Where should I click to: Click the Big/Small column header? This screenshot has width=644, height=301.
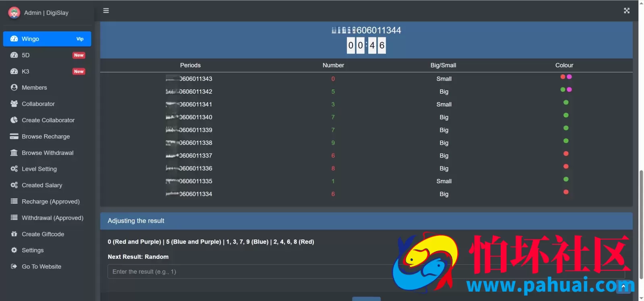click(443, 65)
